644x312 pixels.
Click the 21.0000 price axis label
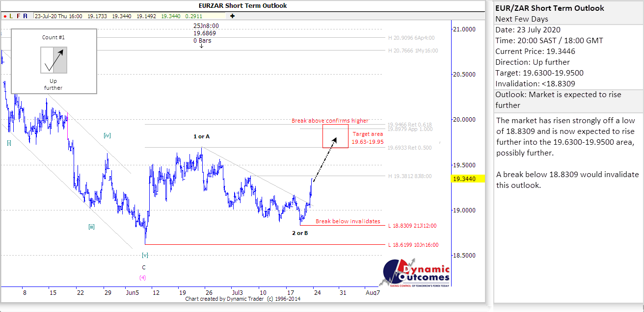[465, 29]
